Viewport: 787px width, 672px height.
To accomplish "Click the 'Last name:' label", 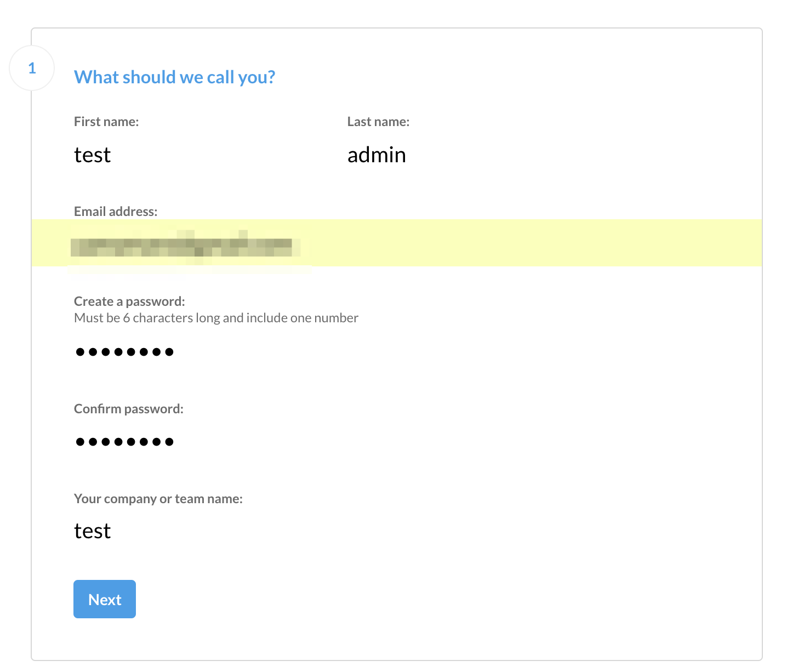I will tap(378, 122).
